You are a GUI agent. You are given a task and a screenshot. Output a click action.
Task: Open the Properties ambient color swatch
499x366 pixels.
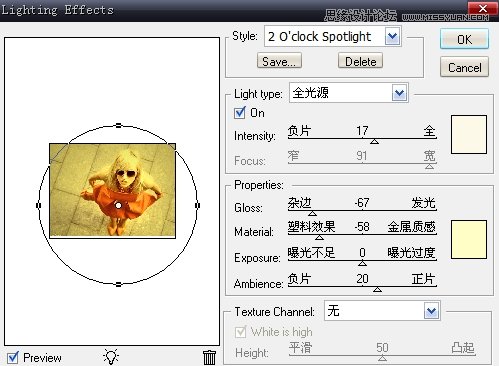coord(469,239)
